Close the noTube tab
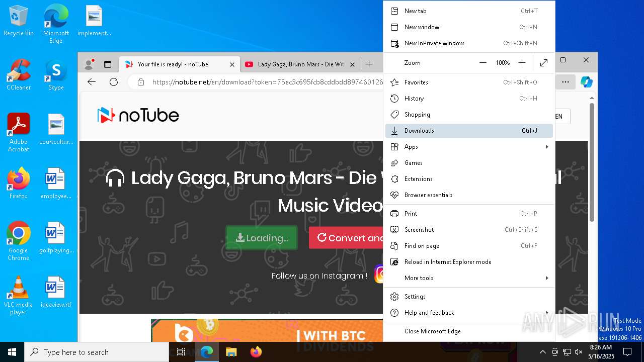The image size is (644, 362). pos(232,64)
